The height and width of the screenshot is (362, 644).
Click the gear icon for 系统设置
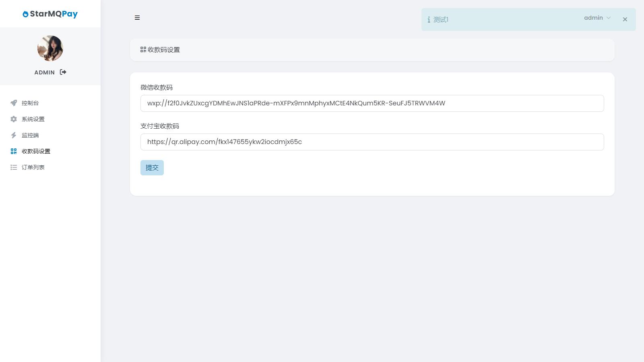[14, 119]
